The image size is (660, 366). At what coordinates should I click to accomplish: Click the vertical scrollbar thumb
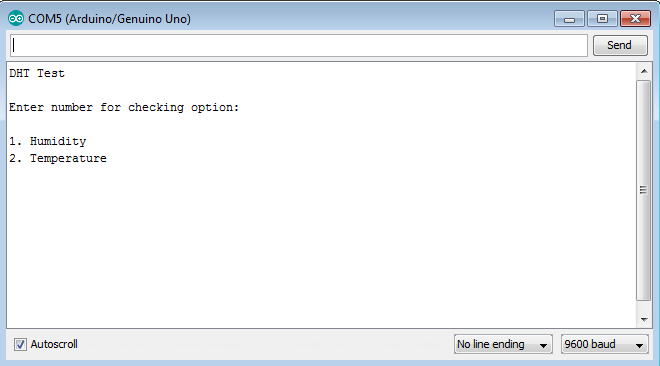point(644,190)
